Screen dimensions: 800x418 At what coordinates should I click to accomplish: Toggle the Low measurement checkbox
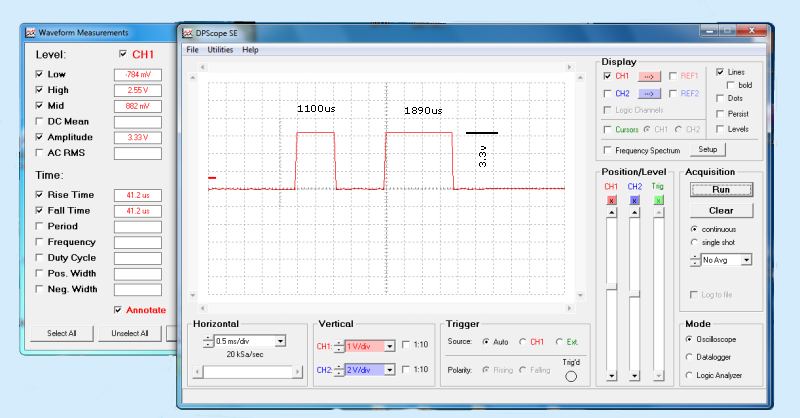tap(39, 74)
